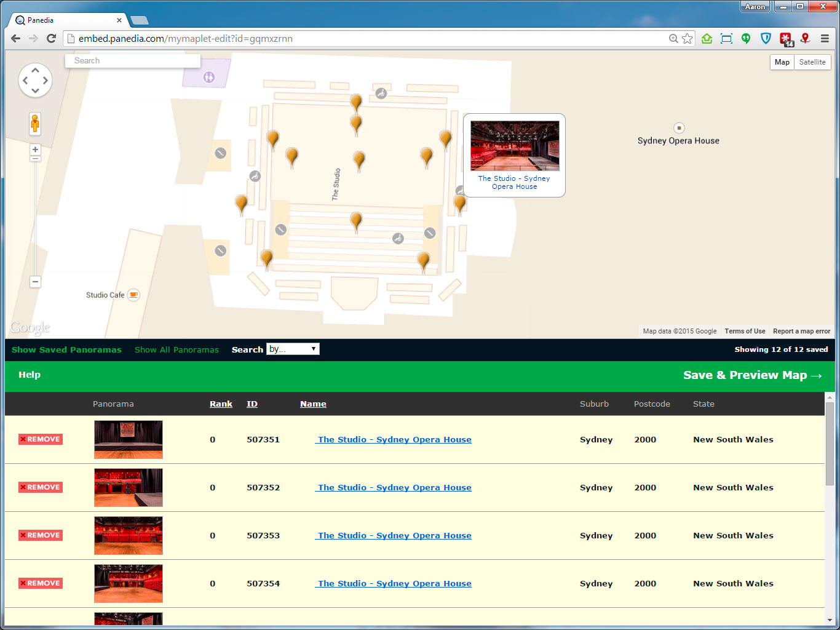This screenshot has width=840, height=630.
Task: Click the thumbnail for panorama 507354
Action: click(x=129, y=583)
